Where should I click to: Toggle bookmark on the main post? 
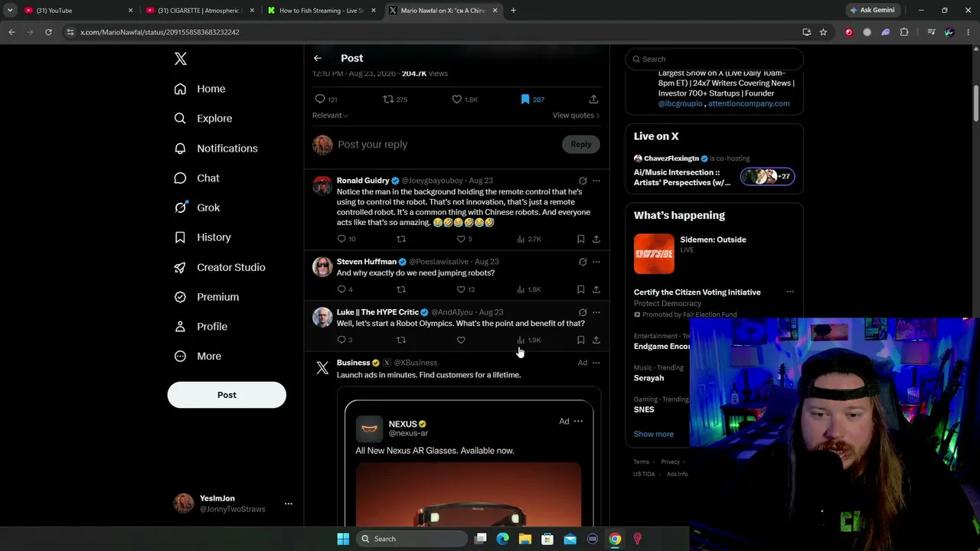click(525, 99)
